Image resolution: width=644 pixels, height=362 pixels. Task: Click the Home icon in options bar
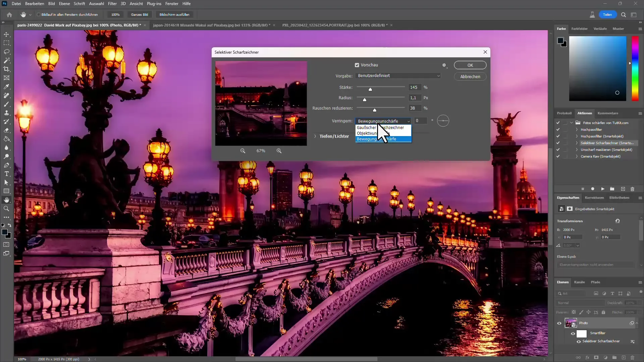coord(9,14)
